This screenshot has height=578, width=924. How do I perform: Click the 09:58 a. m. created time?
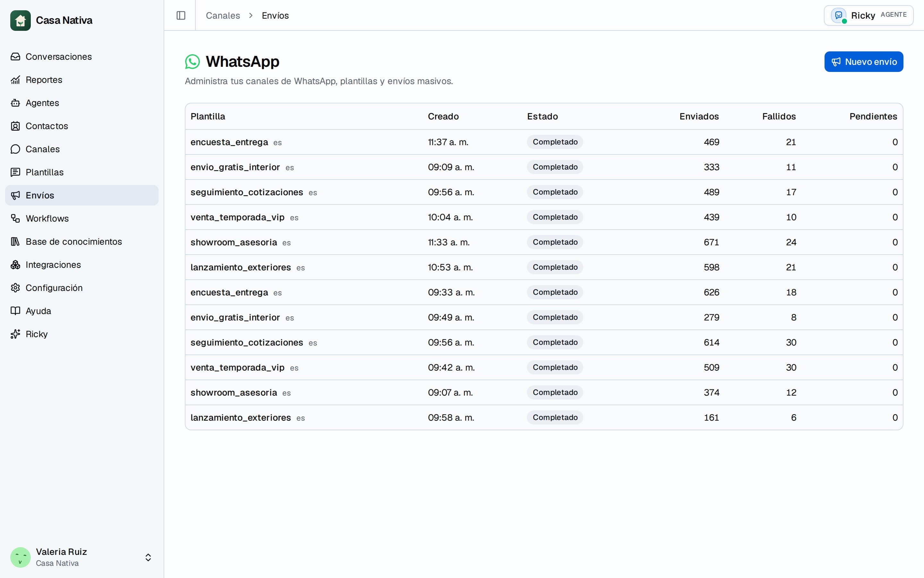451,417
